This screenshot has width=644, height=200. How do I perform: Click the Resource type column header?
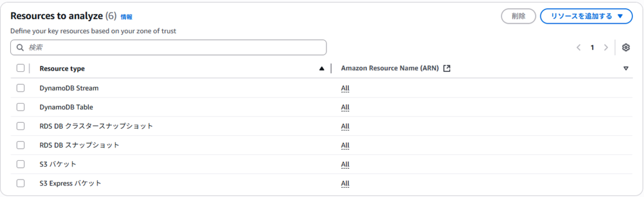(62, 69)
